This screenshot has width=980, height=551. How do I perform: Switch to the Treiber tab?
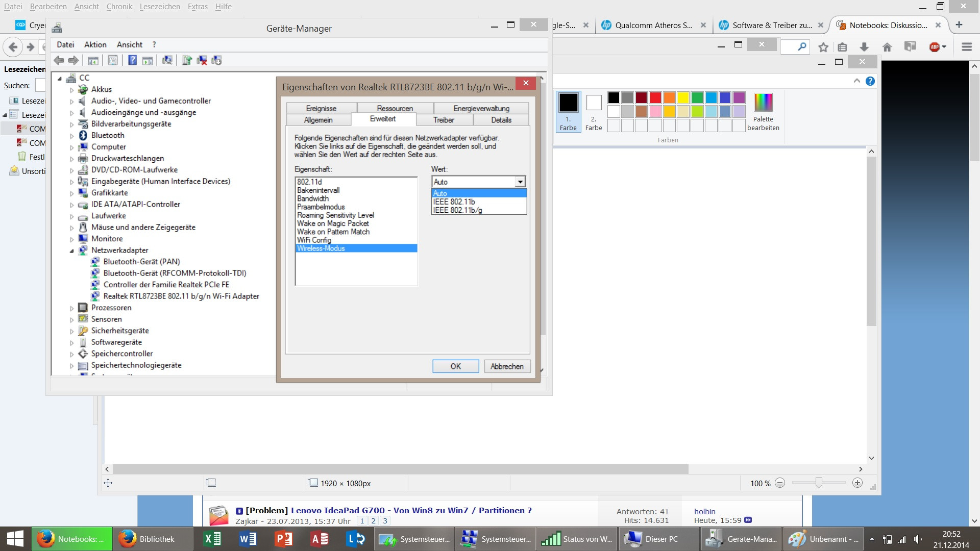click(x=444, y=120)
